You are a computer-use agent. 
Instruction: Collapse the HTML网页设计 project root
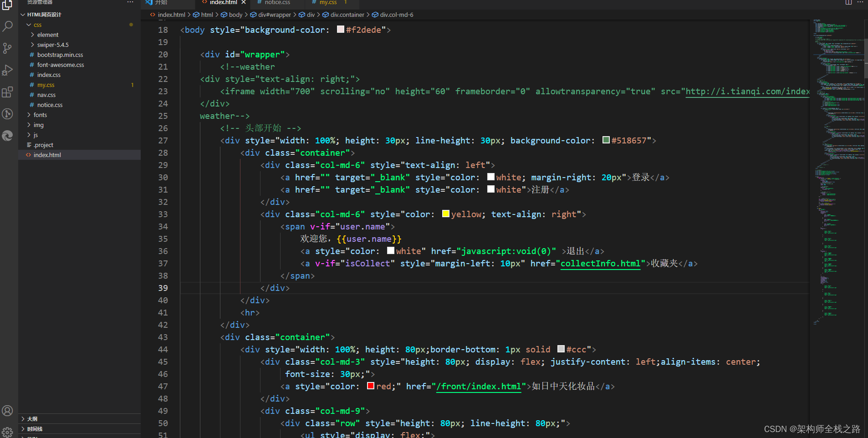pyautogui.click(x=23, y=15)
